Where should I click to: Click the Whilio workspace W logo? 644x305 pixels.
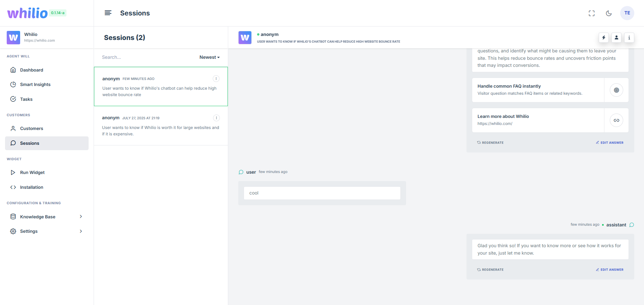(x=13, y=37)
